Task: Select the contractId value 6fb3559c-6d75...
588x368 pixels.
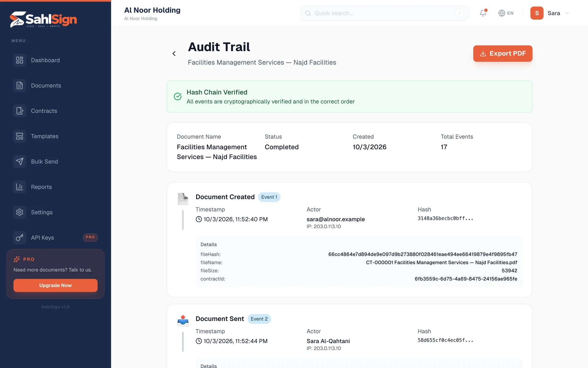Action: [466, 279]
